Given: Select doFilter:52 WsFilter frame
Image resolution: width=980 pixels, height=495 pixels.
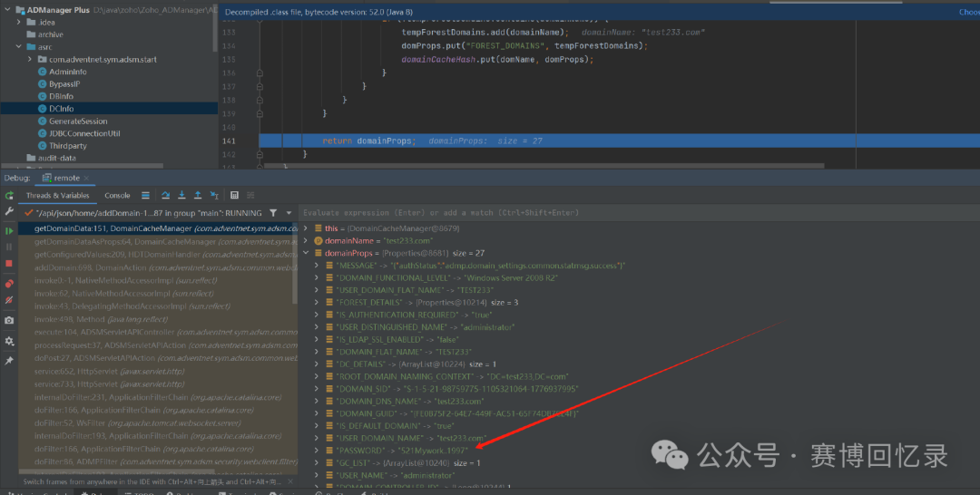Looking at the screenshot, I should click(158, 423).
